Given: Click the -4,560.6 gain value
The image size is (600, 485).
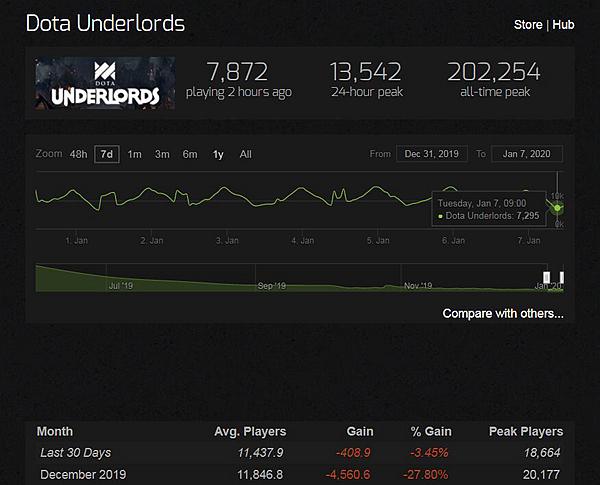Looking at the screenshot, I should pos(348,475).
